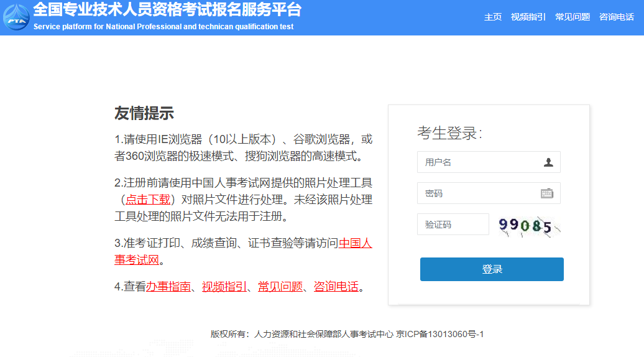This screenshot has width=644, height=357.
Task: Open the 办事指南 link in tip 4
Action: [x=168, y=287]
